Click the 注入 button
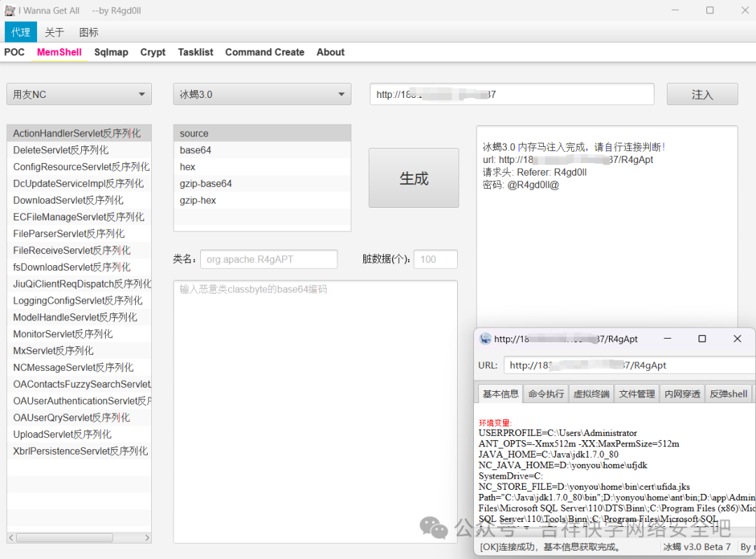756x559 pixels. point(703,94)
